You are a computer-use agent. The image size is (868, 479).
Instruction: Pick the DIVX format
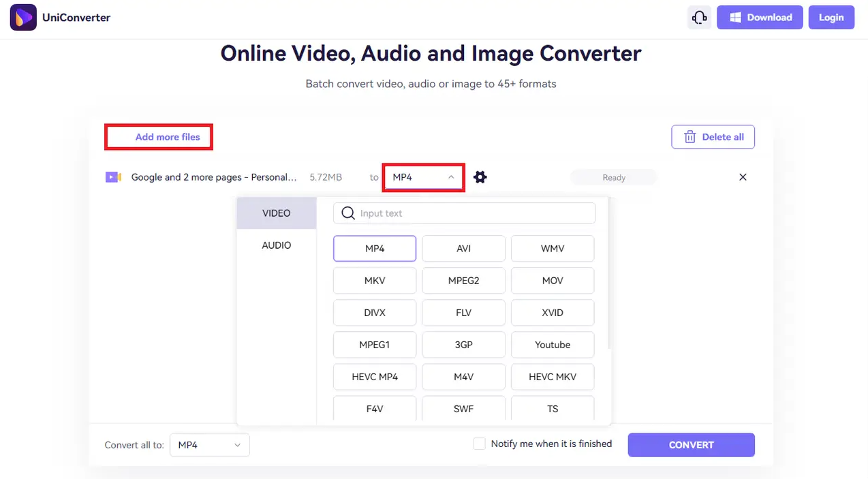tap(375, 313)
